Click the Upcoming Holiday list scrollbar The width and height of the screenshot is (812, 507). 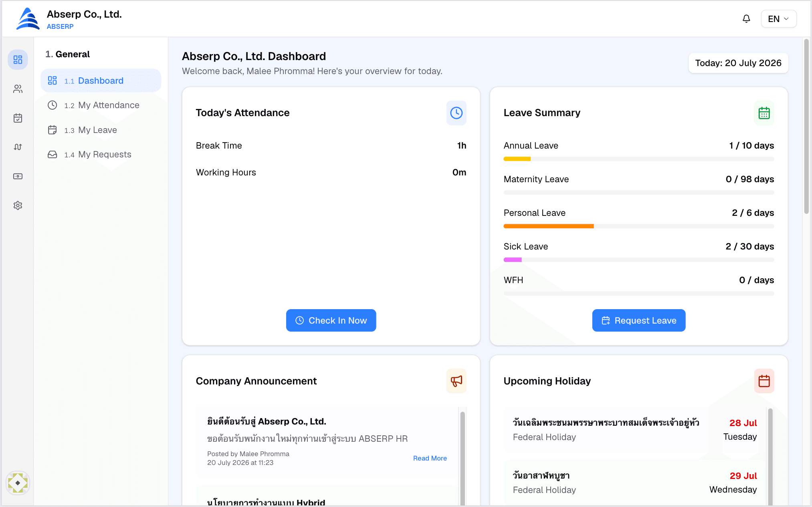(x=770, y=457)
